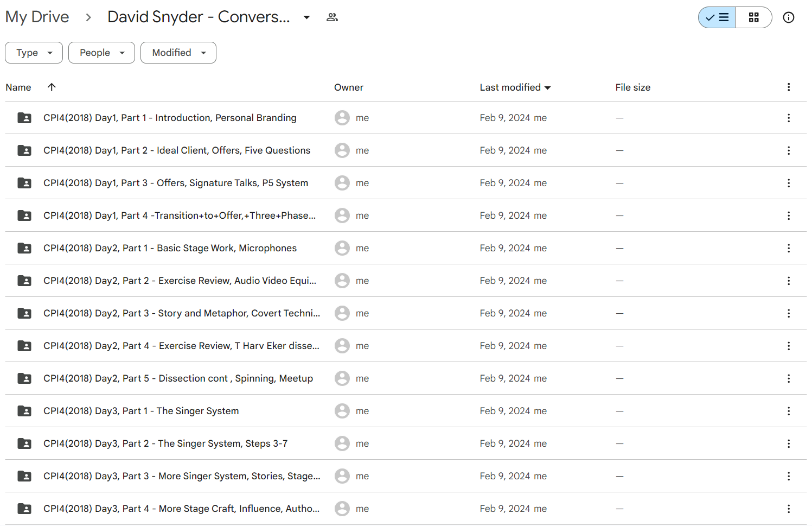
Task: Click owner avatar in Day3 Part 2 row
Action: [342, 443]
